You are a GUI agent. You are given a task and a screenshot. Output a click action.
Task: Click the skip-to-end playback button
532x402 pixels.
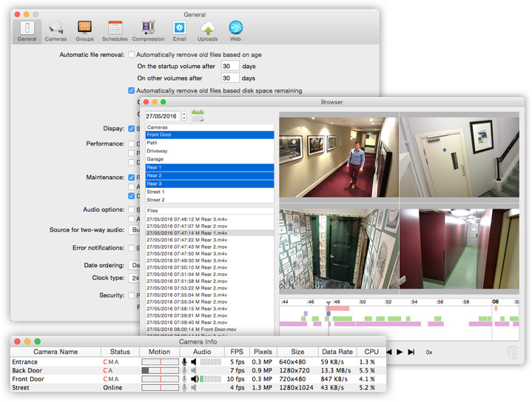point(411,352)
